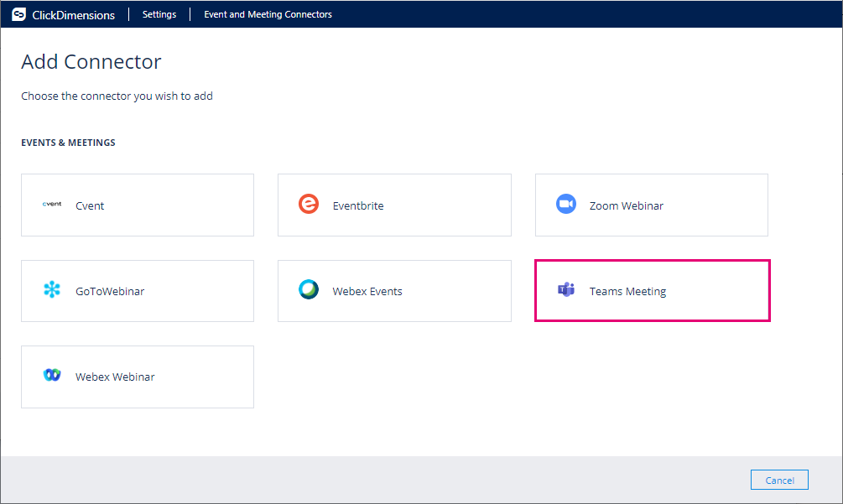Click the Webex Webinar logo icon
Image resolution: width=843 pixels, height=504 pixels.
point(52,375)
